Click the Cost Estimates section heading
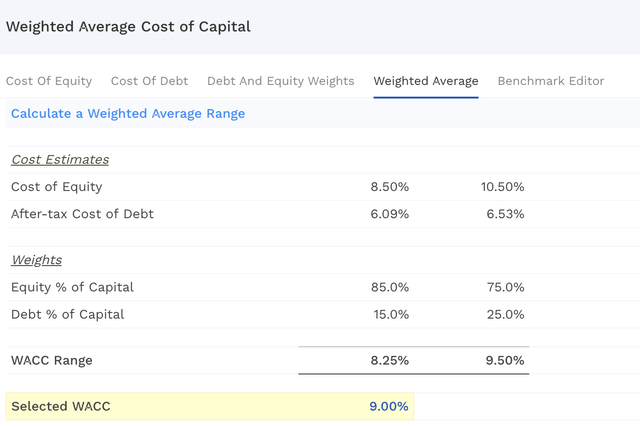The height and width of the screenshot is (427, 640). pyautogui.click(x=60, y=160)
